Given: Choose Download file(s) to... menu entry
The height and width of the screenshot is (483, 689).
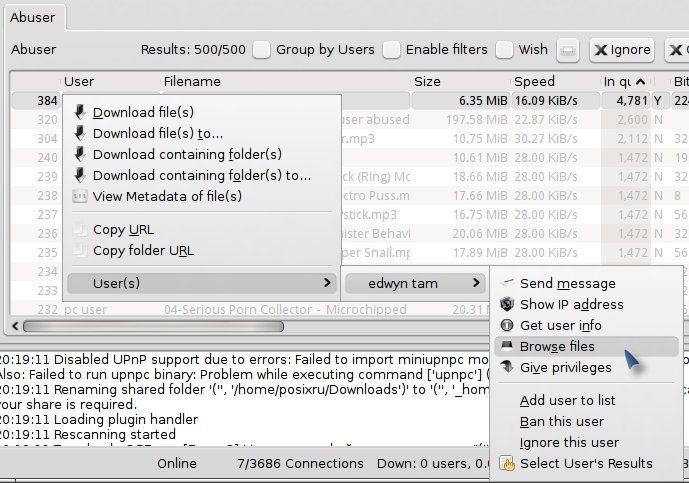Looking at the screenshot, I should click(202, 133).
